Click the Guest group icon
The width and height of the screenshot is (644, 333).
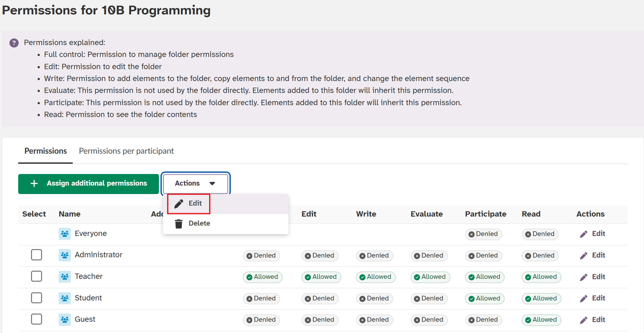[65, 320]
